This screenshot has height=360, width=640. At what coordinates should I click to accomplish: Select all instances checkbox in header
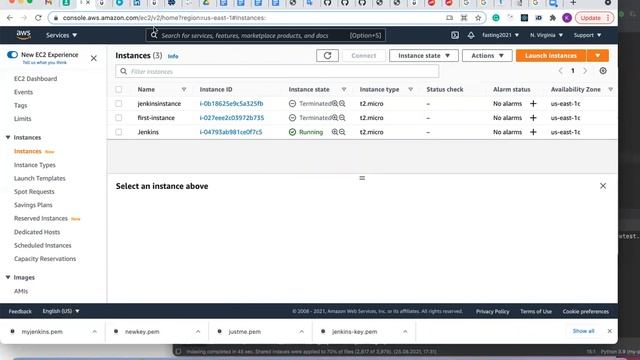(x=118, y=89)
